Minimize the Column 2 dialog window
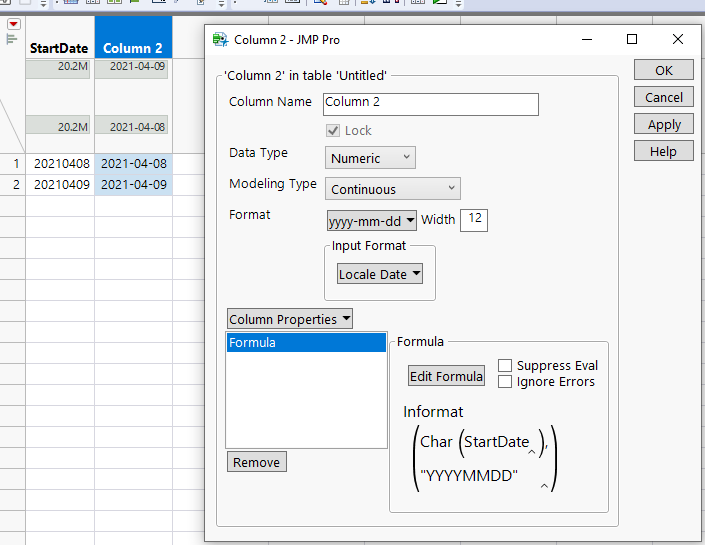Screen dimensions: 705x545 tap(587, 39)
